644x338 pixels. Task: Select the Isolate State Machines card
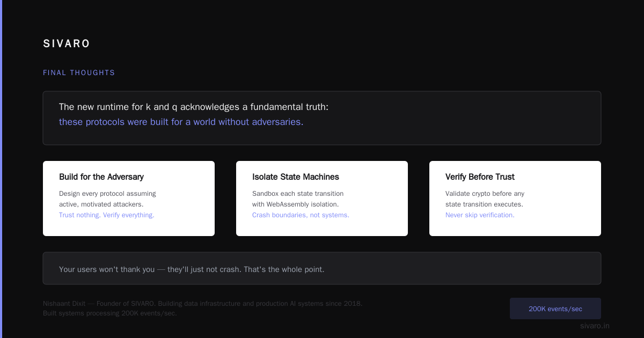[x=322, y=199]
